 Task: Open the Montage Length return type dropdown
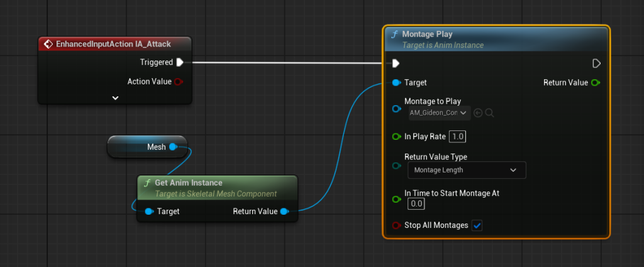pos(467,170)
